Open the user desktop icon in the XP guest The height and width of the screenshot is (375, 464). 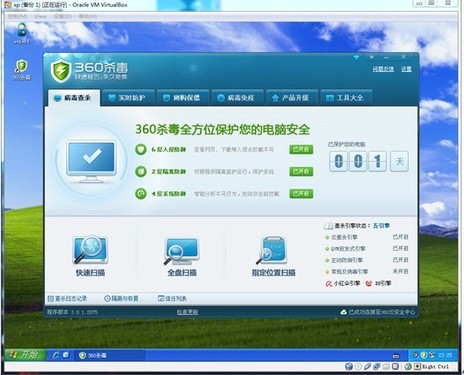pyautogui.click(x=22, y=33)
